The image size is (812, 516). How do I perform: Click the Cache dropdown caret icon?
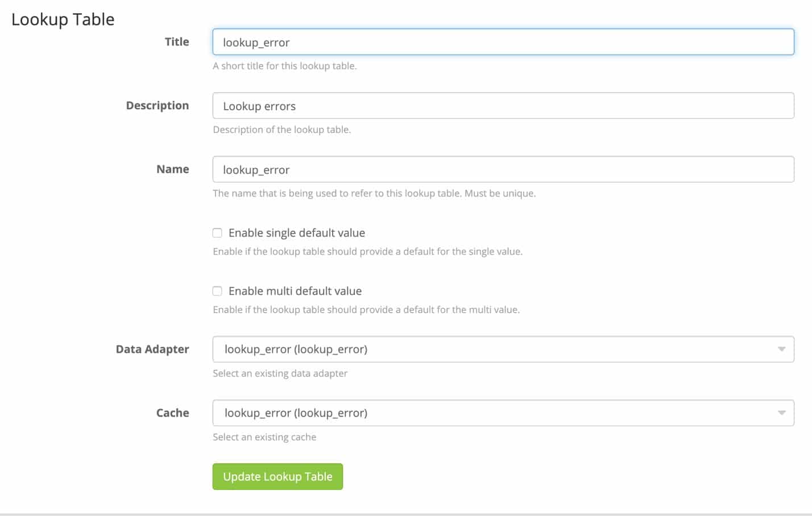click(x=783, y=413)
